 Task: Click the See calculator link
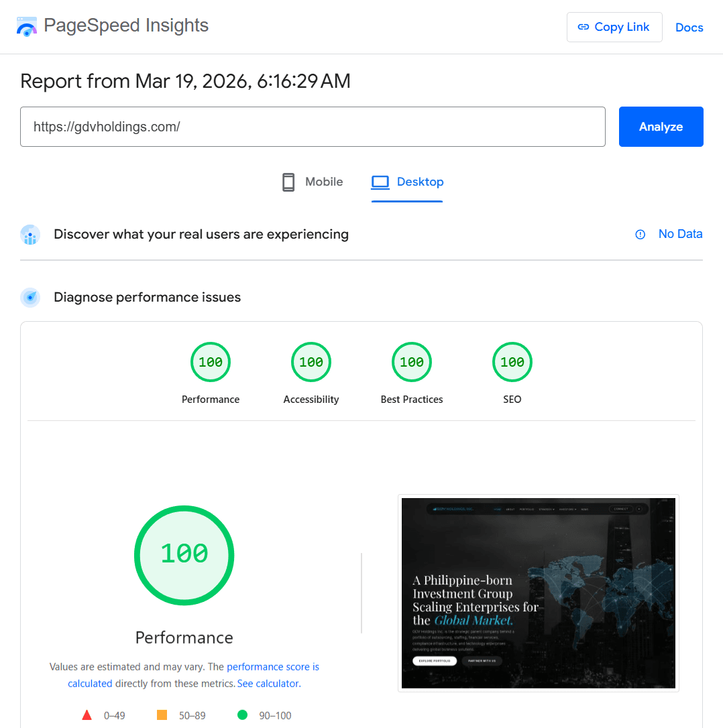(268, 683)
